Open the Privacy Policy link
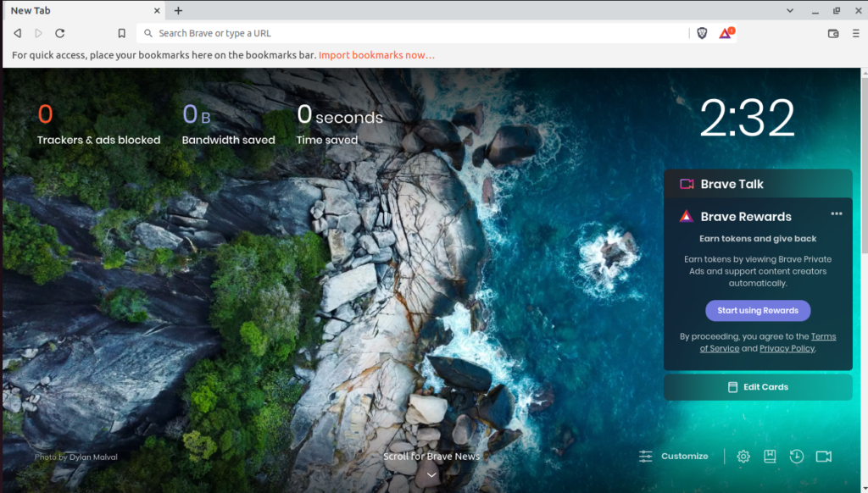The width and height of the screenshot is (868, 493). coord(787,349)
